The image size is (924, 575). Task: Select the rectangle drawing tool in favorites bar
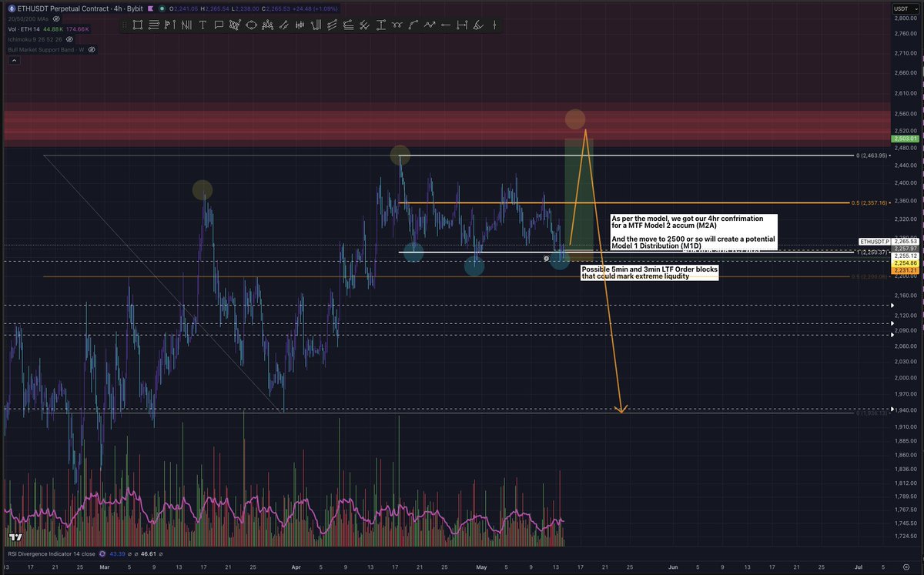(x=137, y=25)
